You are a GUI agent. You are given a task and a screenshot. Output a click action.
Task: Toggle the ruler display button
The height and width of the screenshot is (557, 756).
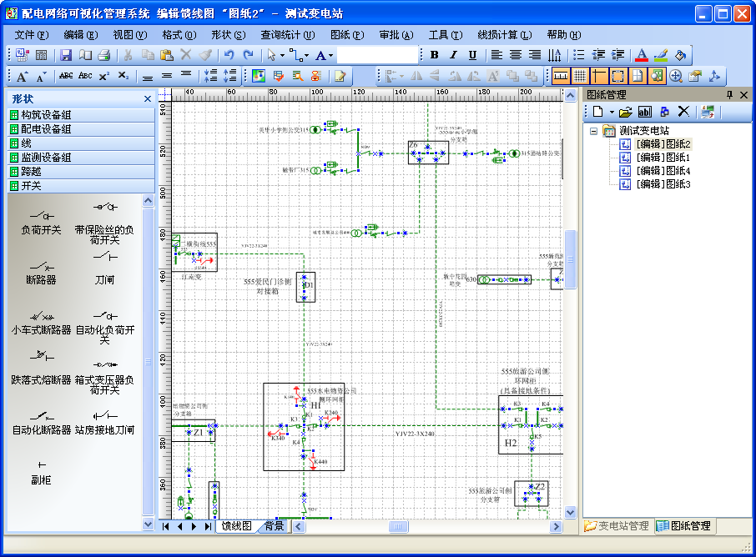click(x=561, y=76)
